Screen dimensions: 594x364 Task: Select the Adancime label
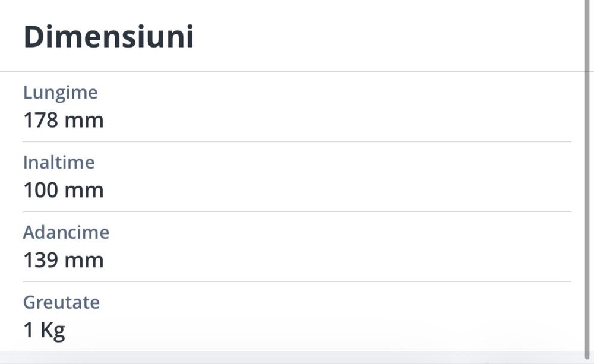66,232
